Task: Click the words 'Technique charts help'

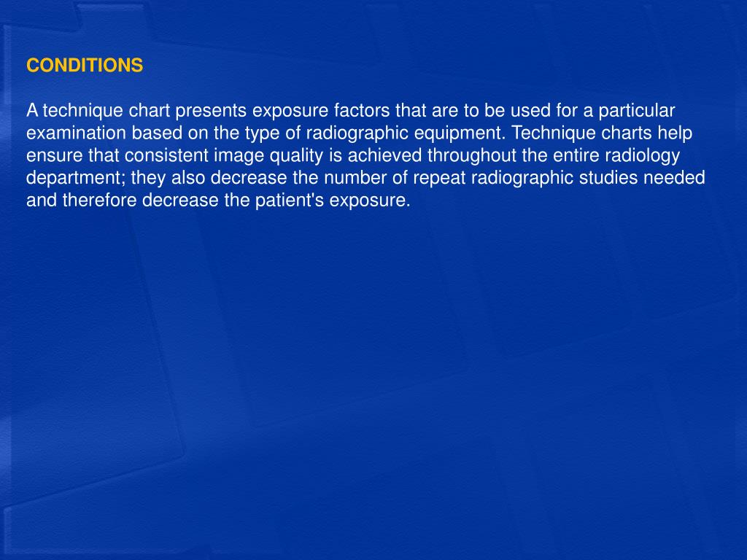Action: (602, 133)
